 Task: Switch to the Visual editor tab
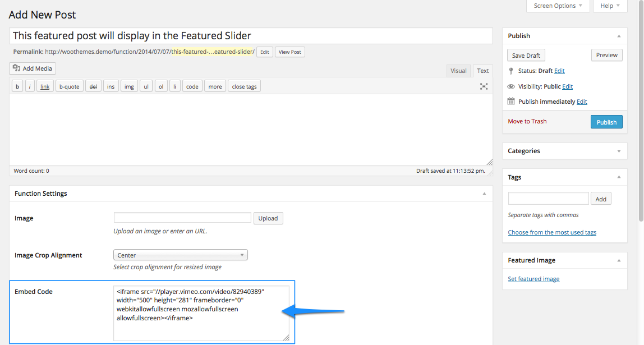[458, 71]
